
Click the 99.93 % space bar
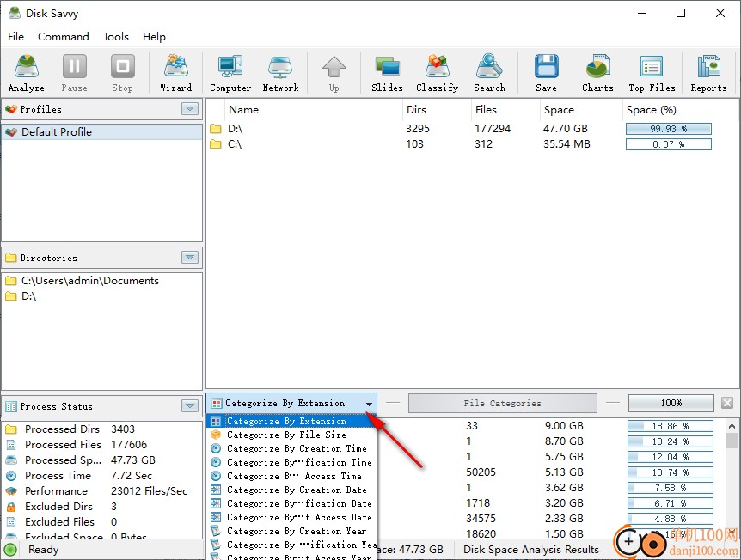coord(668,129)
